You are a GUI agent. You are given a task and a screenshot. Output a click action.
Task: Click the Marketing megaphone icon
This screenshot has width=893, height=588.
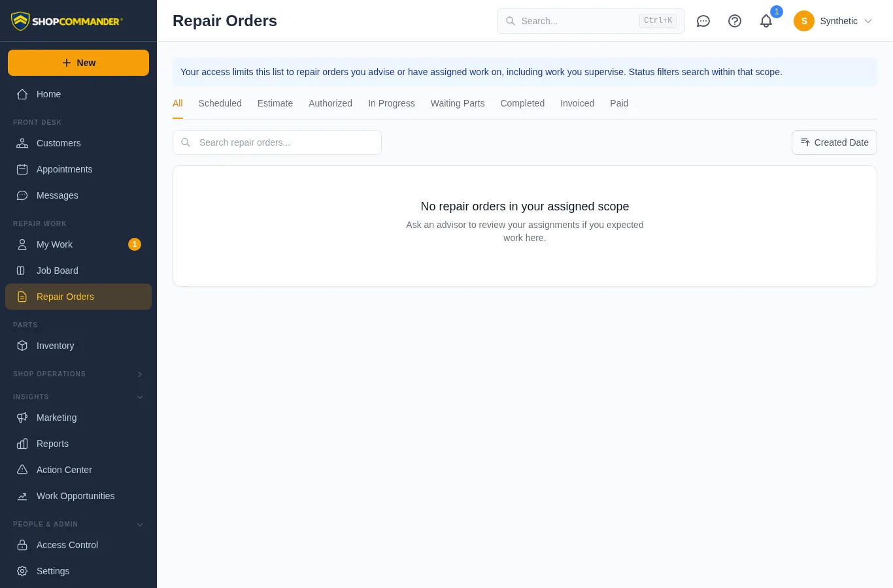(x=22, y=417)
